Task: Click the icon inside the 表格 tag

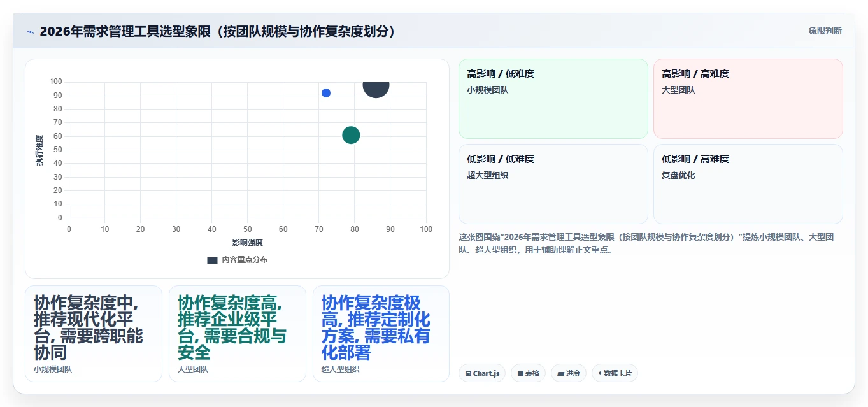Action: pyautogui.click(x=520, y=374)
